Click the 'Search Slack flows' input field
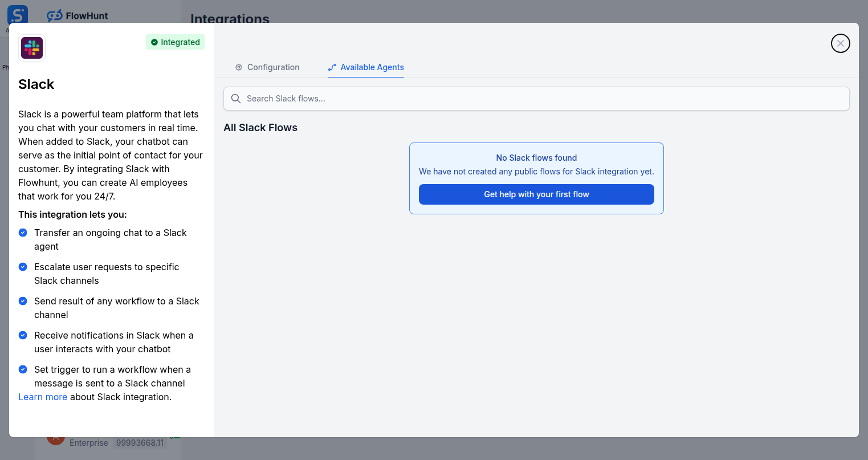 pyautogui.click(x=536, y=98)
